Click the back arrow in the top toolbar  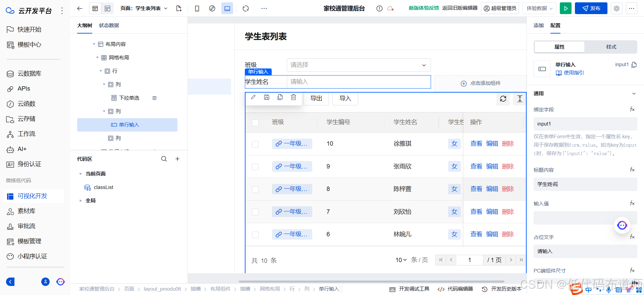coord(79,8)
